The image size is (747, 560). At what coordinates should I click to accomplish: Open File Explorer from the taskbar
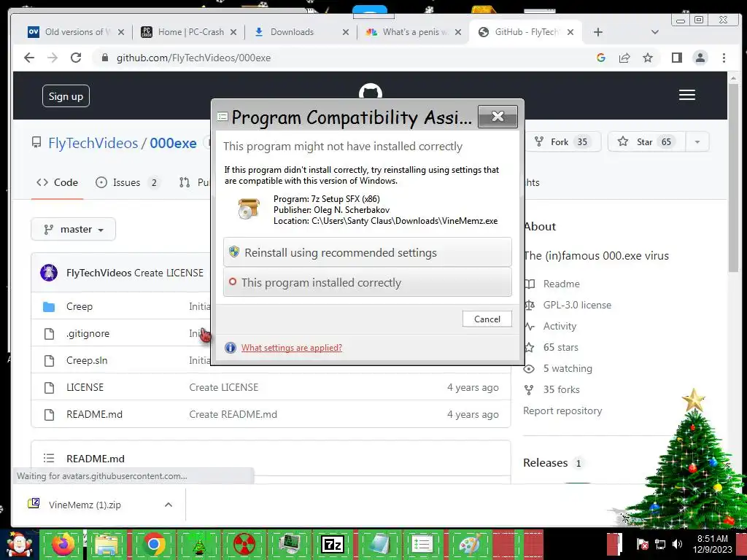point(107,544)
